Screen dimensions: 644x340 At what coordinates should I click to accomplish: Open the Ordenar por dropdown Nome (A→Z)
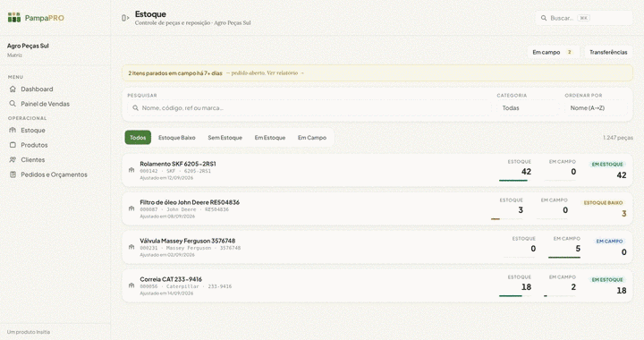pos(596,108)
